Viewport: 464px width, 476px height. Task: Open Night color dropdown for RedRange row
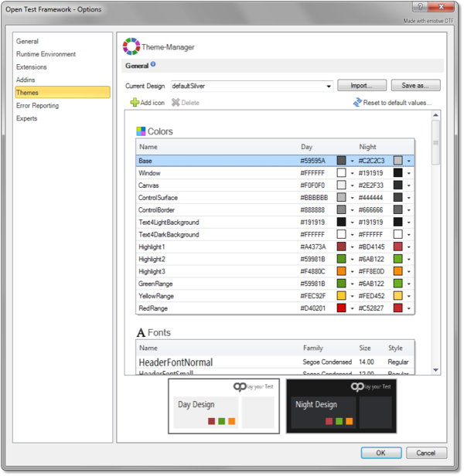pyautogui.click(x=409, y=309)
